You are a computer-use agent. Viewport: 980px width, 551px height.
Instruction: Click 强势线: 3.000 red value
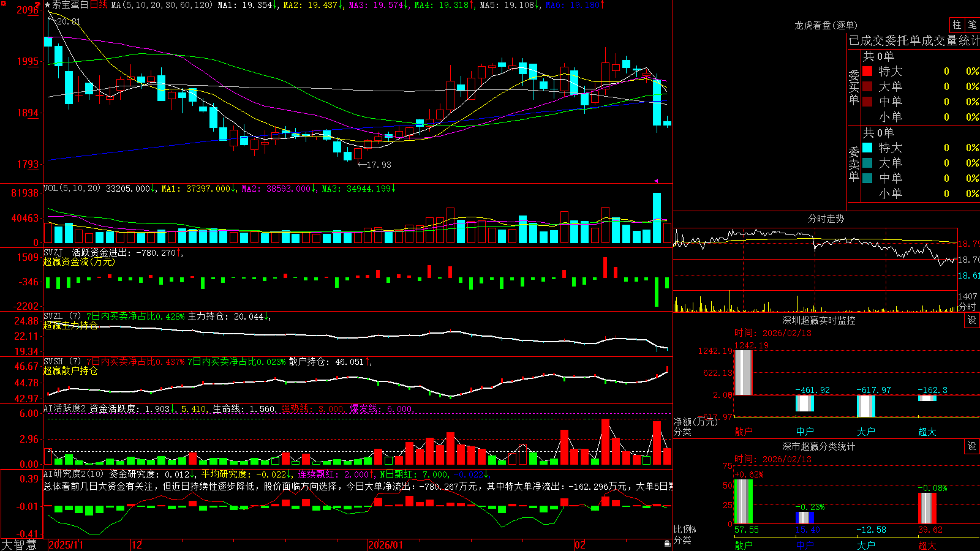pos(314,408)
